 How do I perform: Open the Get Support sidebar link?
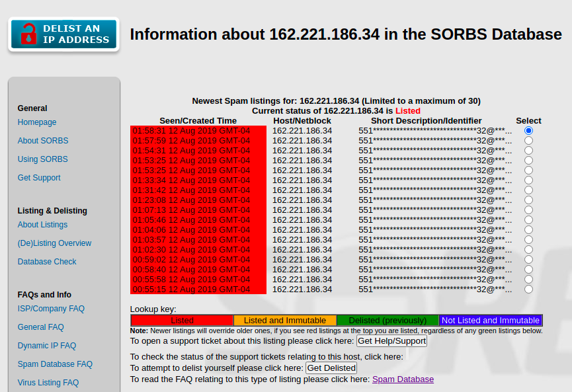[x=39, y=178]
